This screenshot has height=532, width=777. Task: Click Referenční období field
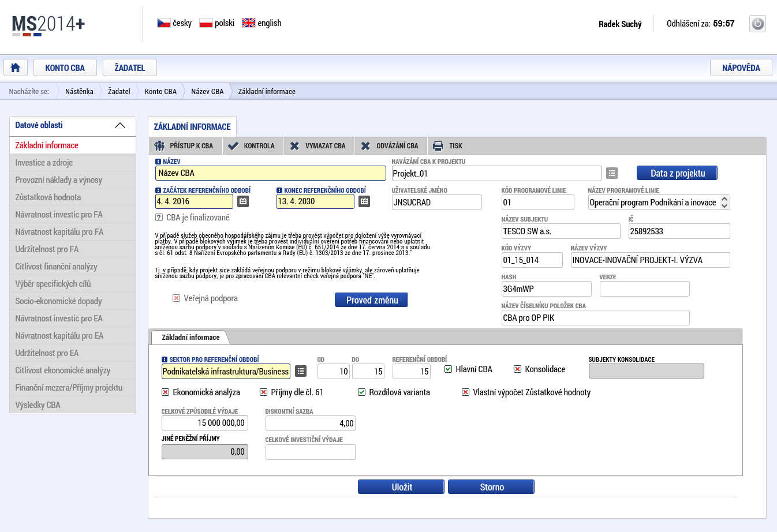412,371
